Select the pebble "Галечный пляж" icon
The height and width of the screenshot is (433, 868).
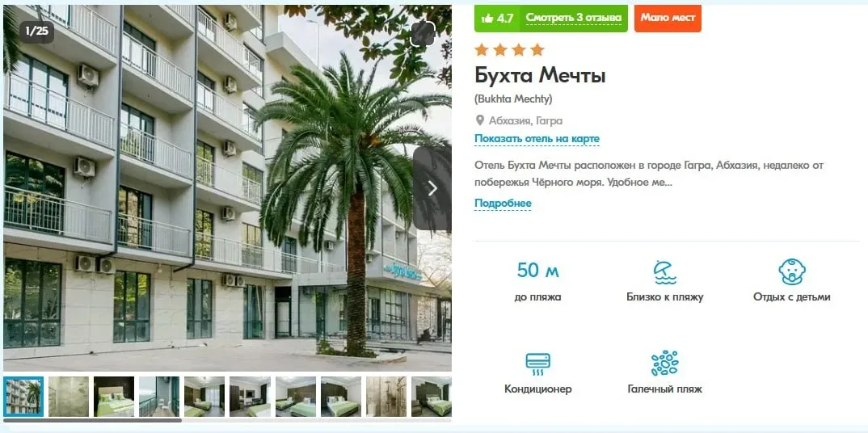[x=664, y=364]
